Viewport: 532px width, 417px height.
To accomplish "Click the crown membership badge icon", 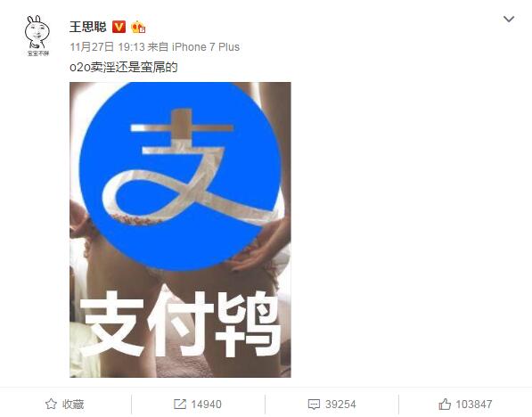I will point(138,27).
